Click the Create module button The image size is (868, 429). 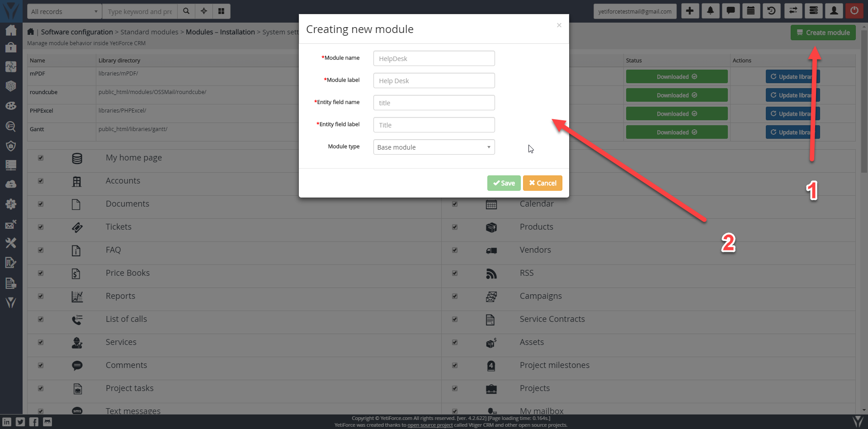pyautogui.click(x=823, y=33)
